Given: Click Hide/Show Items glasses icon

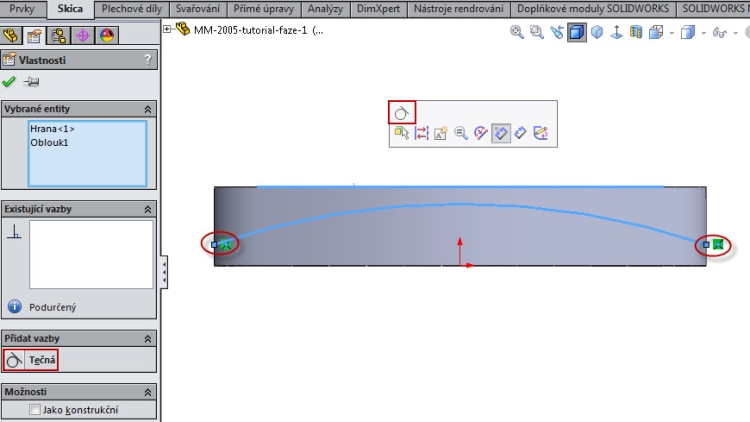Looking at the screenshot, I should [720, 33].
